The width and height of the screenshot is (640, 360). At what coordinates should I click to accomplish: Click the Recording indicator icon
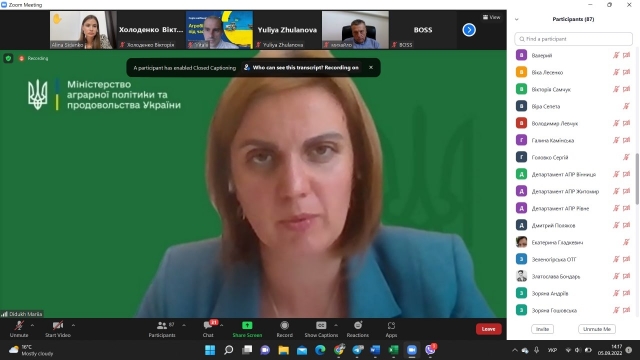22,58
